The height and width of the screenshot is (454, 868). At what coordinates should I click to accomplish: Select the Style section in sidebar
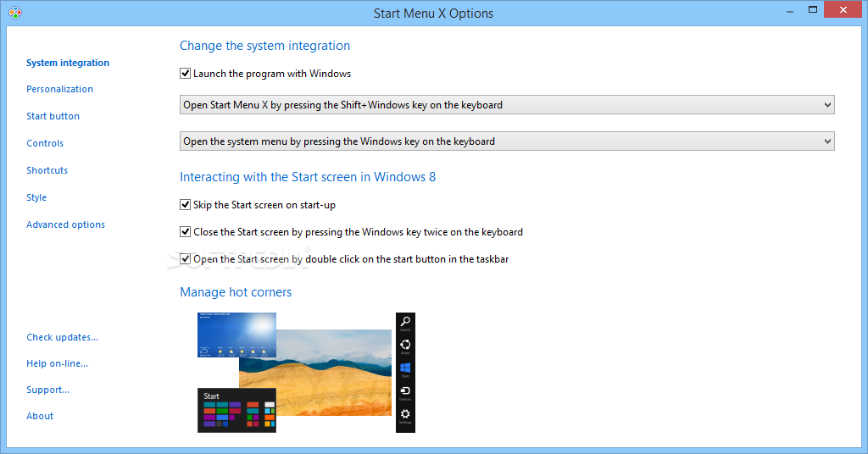pos(36,197)
